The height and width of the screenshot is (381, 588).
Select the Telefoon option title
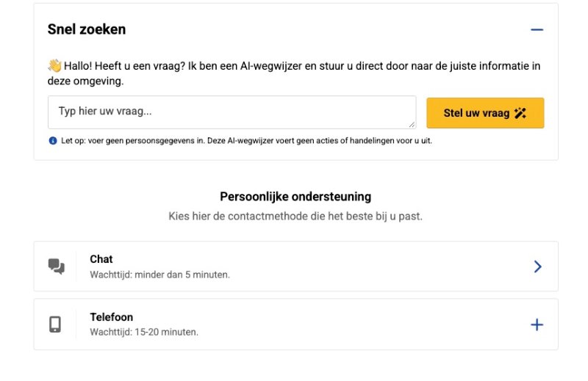tap(112, 317)
